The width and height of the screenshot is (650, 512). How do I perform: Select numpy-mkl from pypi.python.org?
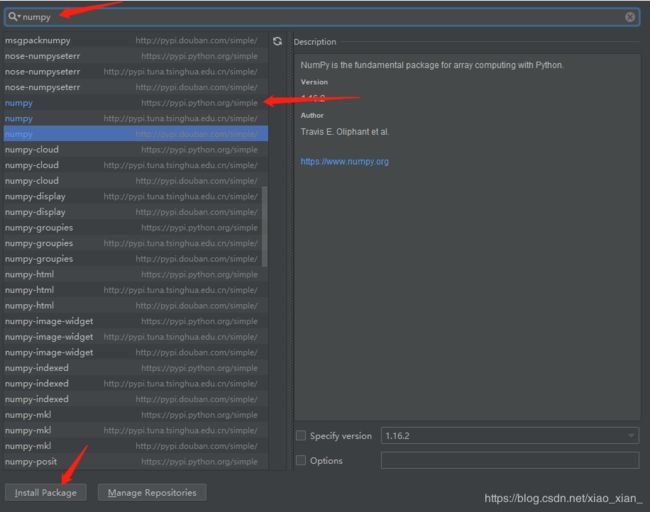[x=136, y=415]
